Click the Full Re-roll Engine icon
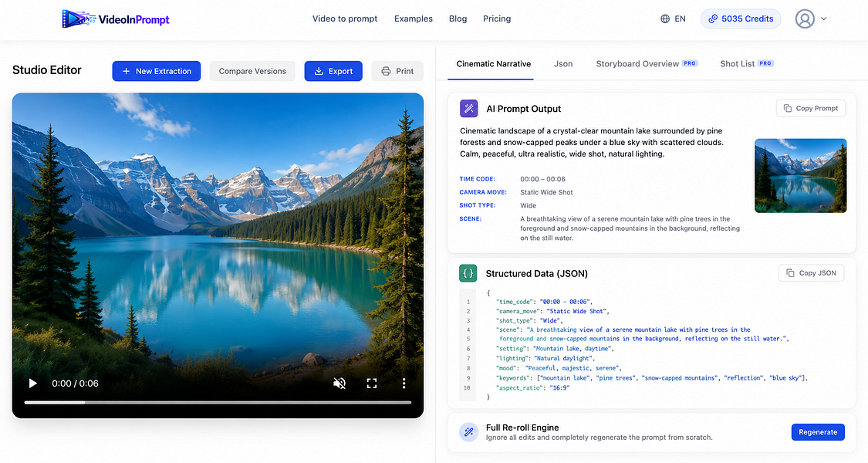This screenshot has height=463, width=868. pyautogui.click(x=469, y=432)
